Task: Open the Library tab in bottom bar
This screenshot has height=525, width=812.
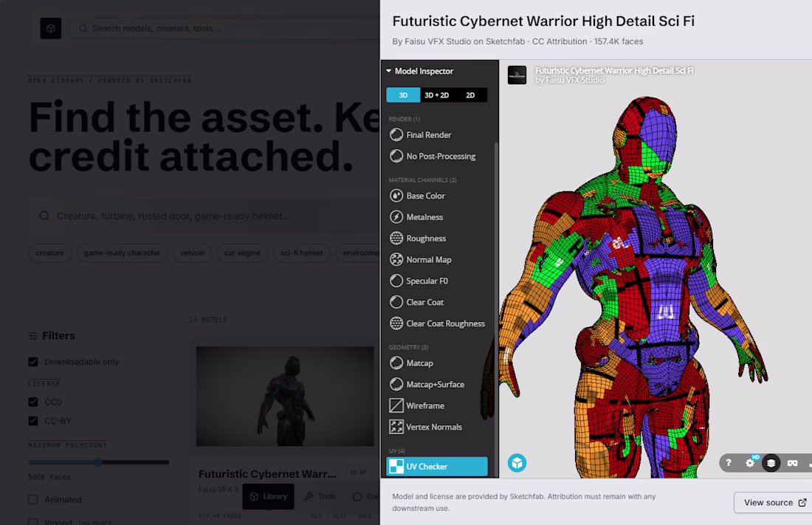Action: [x=268, y=496]
